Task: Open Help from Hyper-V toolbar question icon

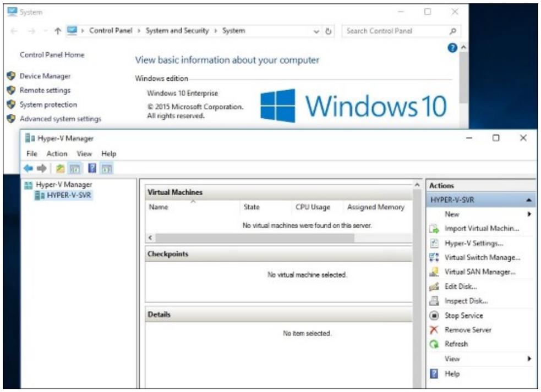Action: click(x=92, y=168)
